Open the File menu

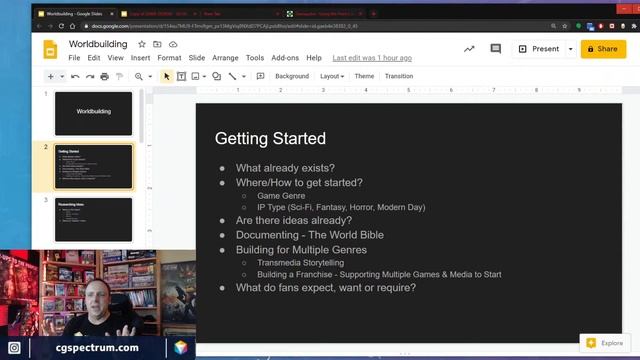point(74,58)
